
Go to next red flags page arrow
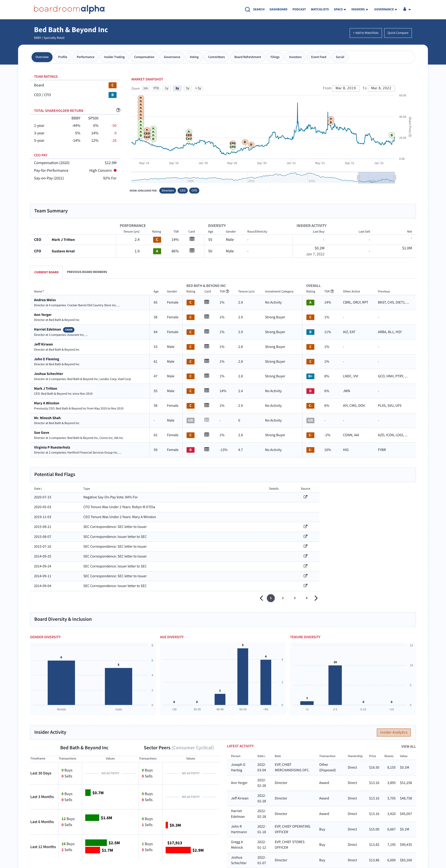[x=316, y=598]
